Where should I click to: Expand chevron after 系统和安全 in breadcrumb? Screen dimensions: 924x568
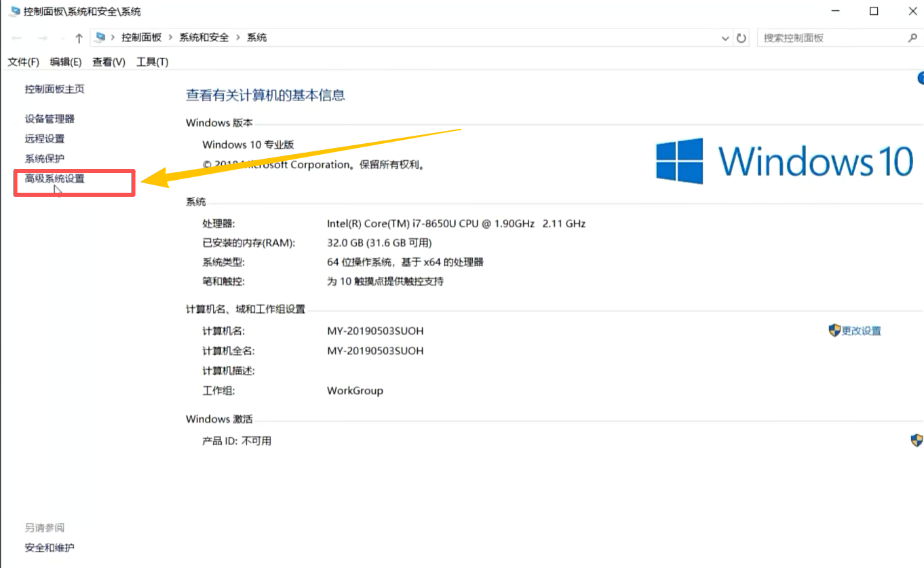pyautogui.click(x=238, y=38)
